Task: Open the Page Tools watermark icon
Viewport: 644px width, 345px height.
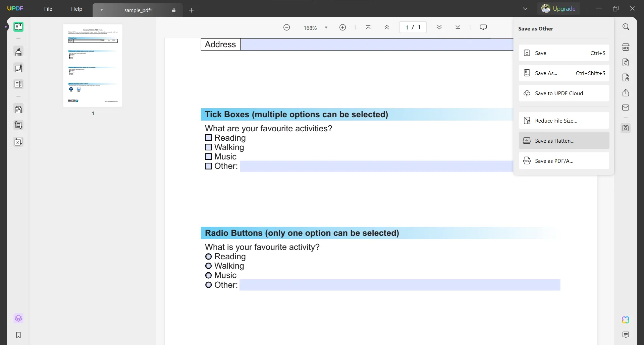Action: coord(18,142)
